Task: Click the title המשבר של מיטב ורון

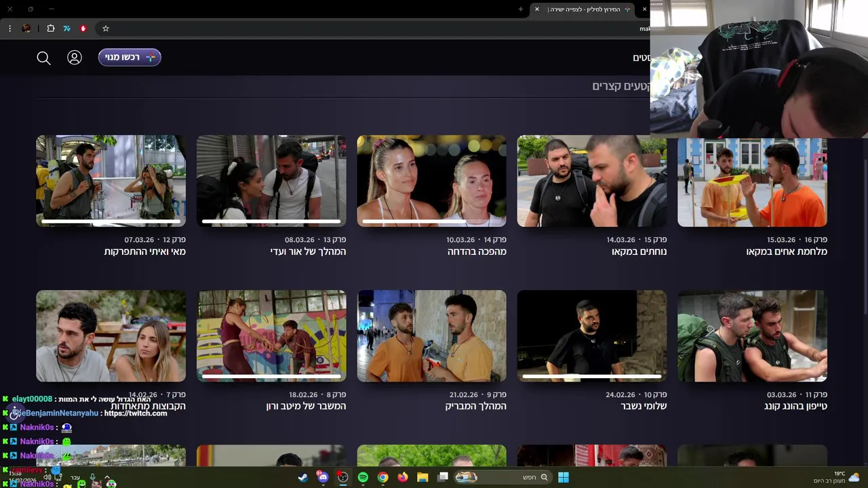Action: [306, 406]
